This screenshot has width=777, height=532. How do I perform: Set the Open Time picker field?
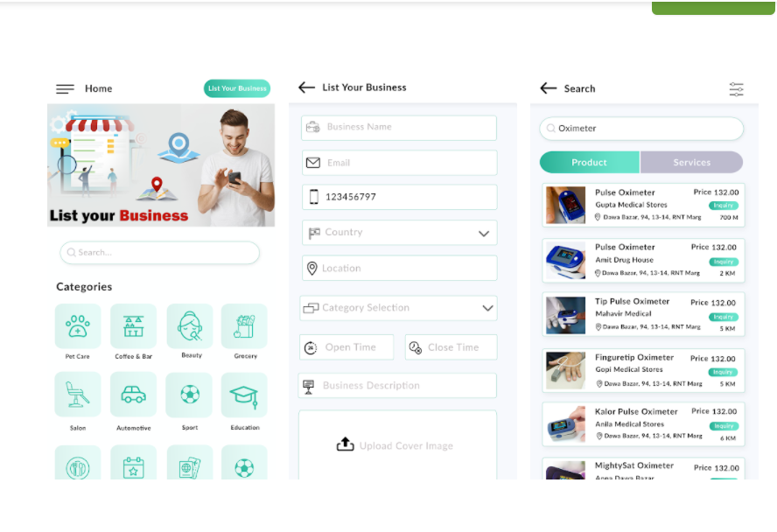point(347,347)
